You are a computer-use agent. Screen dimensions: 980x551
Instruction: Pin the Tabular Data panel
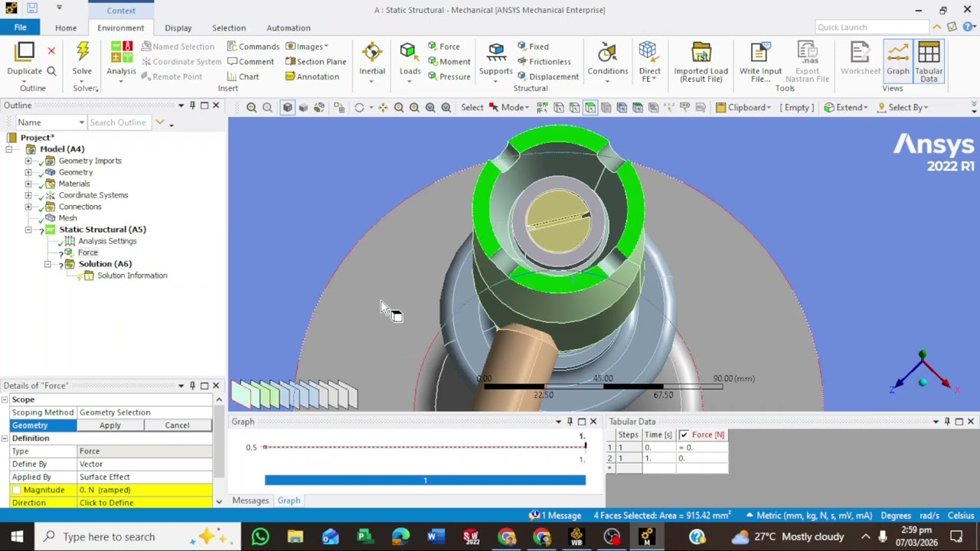(947, 422)
